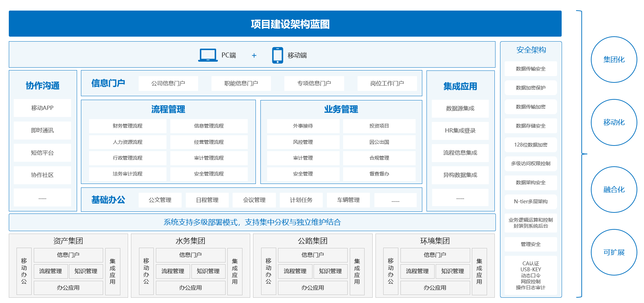Click the 协作沟通 section heading
Viewport: 644px width, 303px height.
43,86
